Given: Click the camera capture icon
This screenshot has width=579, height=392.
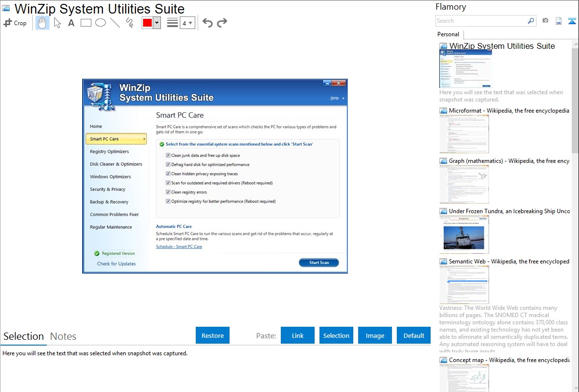Looking at the screenshot, I should 545,21.
